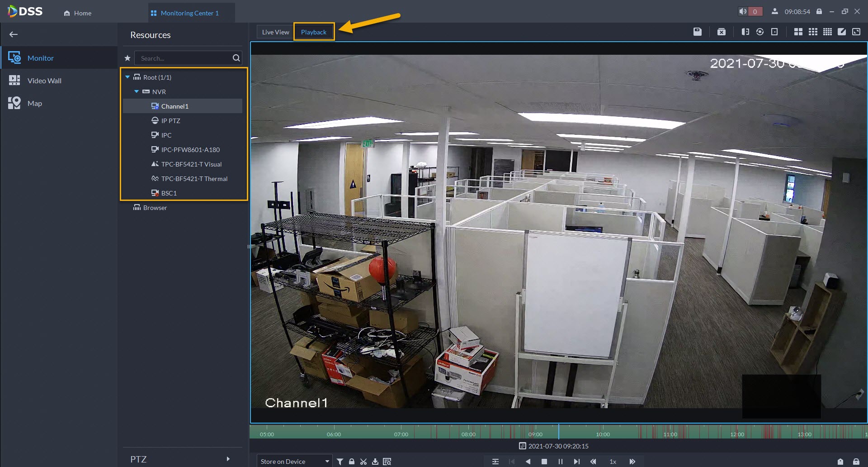
Task: Click the playback timeline at 07:00
Action: click(x=401, y=434)
